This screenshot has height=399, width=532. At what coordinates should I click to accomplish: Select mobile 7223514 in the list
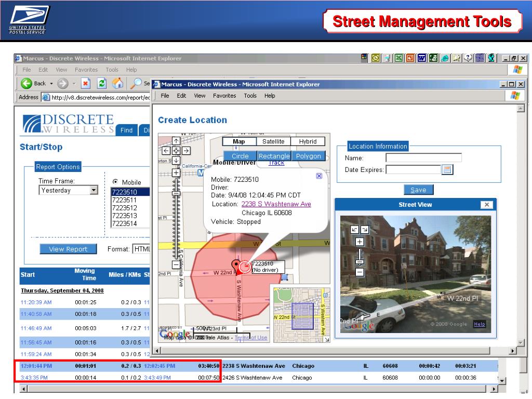pos(125,223)
